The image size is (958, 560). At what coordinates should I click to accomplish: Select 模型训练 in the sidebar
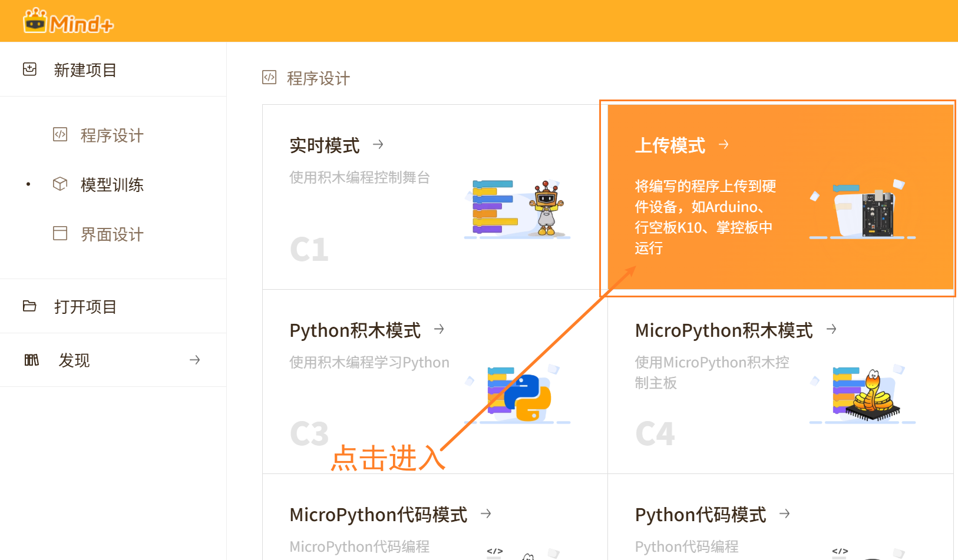(112, 185)
